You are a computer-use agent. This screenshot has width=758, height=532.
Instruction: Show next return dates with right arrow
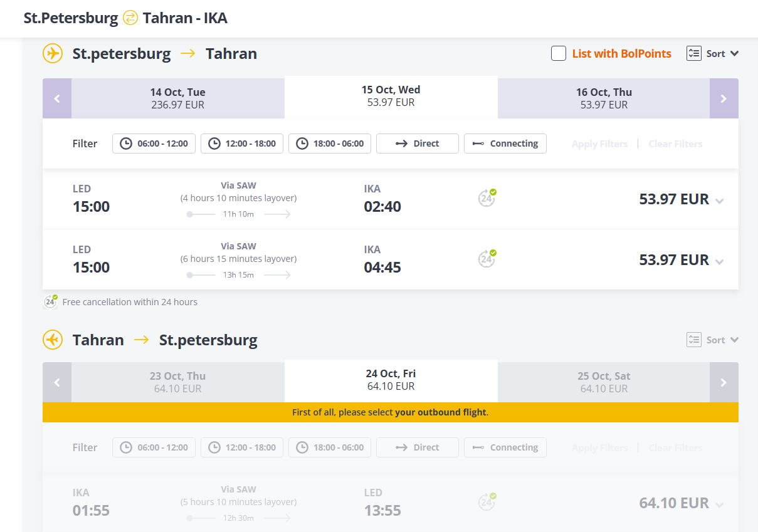(x=724, y=382)
